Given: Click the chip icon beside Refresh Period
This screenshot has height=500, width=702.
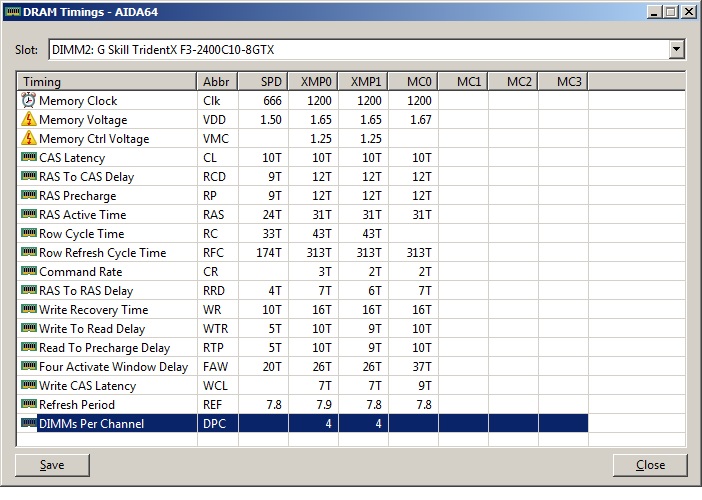Looking at the screenshot, I should pyautogui.click(x=27, y=405).
